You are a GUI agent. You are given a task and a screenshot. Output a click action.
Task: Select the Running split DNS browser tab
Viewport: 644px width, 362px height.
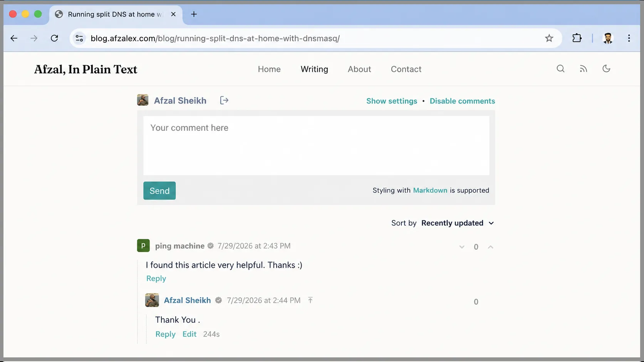pos(115,15)
